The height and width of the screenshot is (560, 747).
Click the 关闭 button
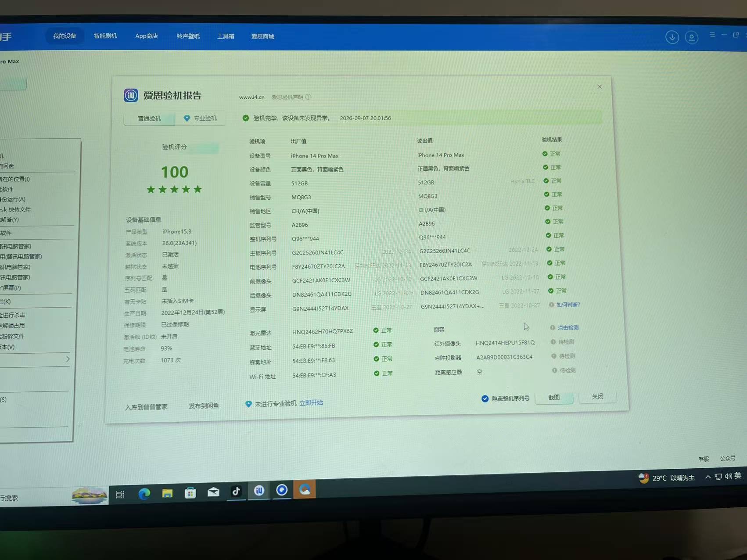click(597, 396)
